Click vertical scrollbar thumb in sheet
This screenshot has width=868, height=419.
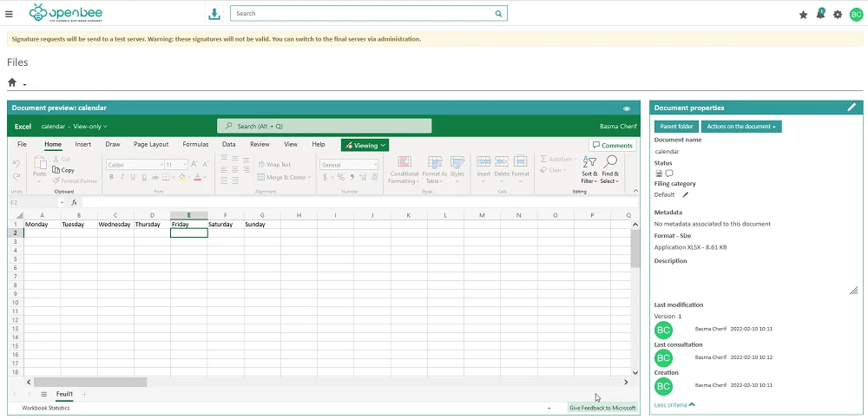point(635,248)
